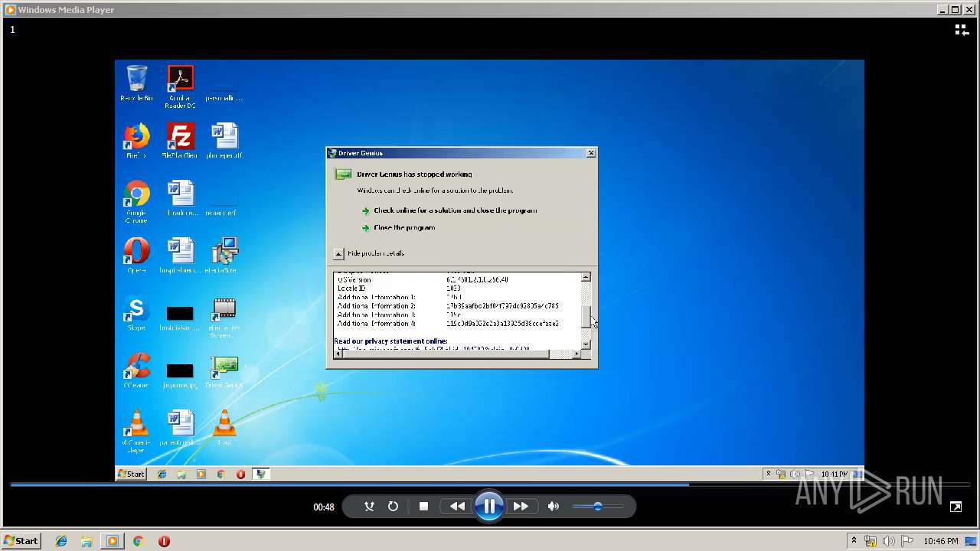Click the seek bar of the video
The image size is (980, 551).
click(x=490, y=484)
